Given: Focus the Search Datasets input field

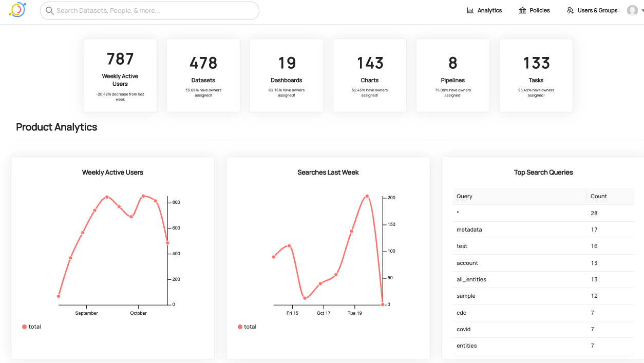Looking at the screenshot, I should pos(154,11).
